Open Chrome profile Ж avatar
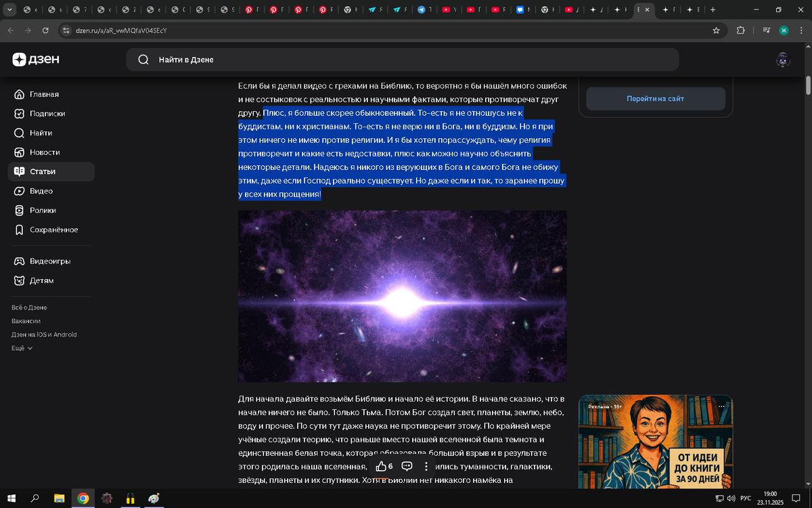812x508 pixels. (x=784, y=30)
